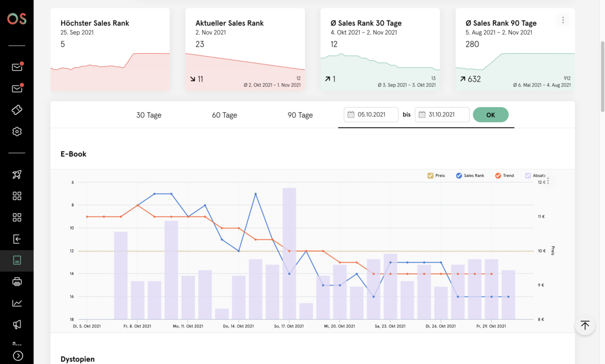Toggle the Absatz legend checkbox

(528, 176)
